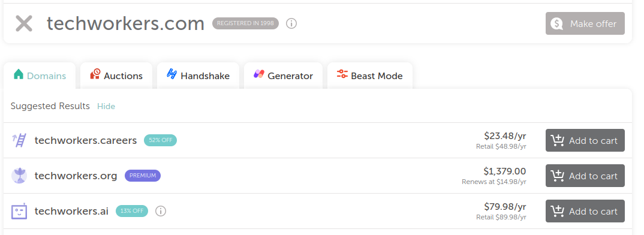
Task: Click the plant icon for techworkers.org
Action: click(19, 176)
